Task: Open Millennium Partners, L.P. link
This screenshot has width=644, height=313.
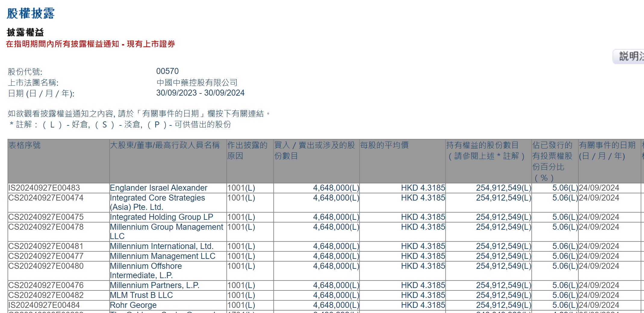Action: [x=155, y=285]
